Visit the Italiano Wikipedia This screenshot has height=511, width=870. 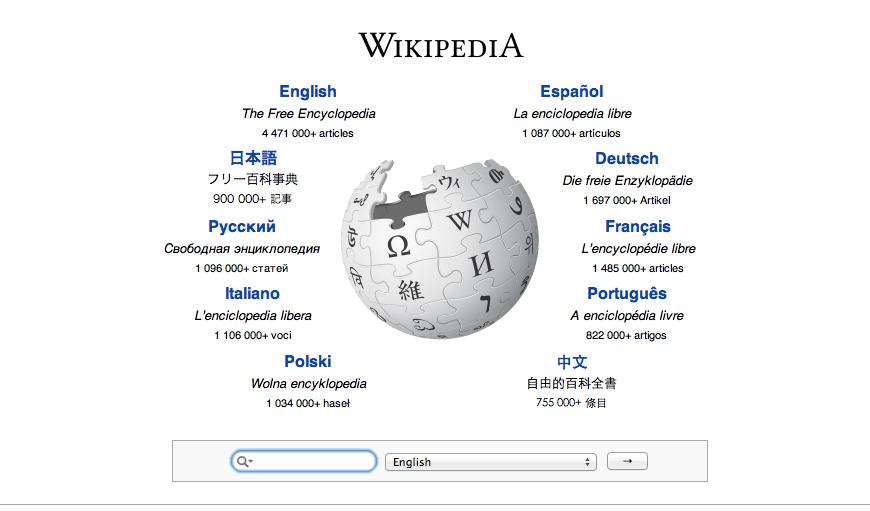click(x=252, y=294)
